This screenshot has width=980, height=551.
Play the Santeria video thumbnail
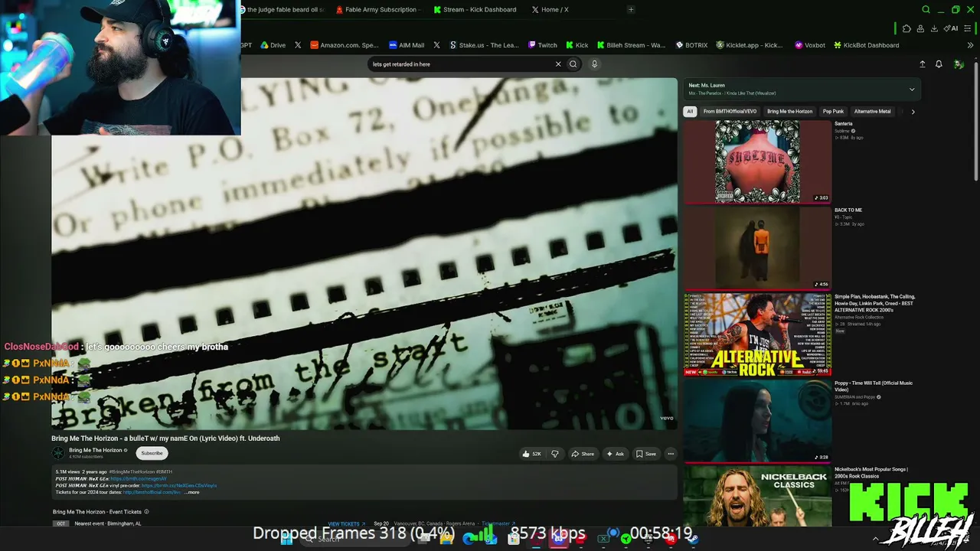pyautogui.click(x=757, y=161)
